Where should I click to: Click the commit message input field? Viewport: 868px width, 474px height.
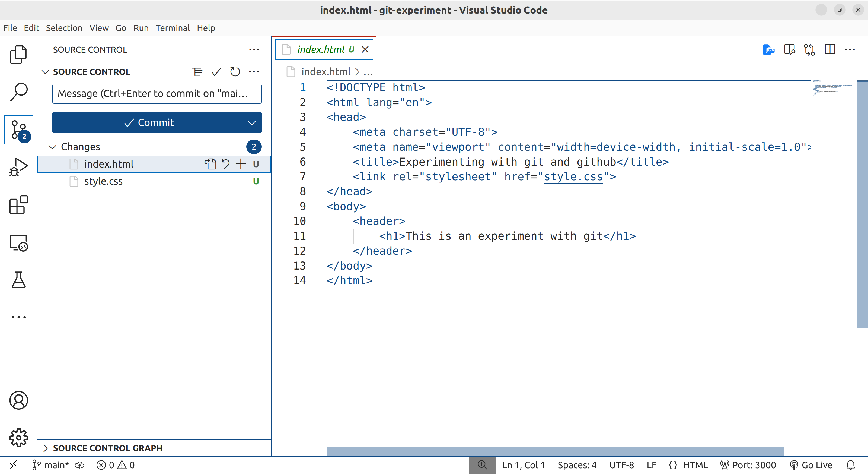pyautogui.click(x=156, y=93)
